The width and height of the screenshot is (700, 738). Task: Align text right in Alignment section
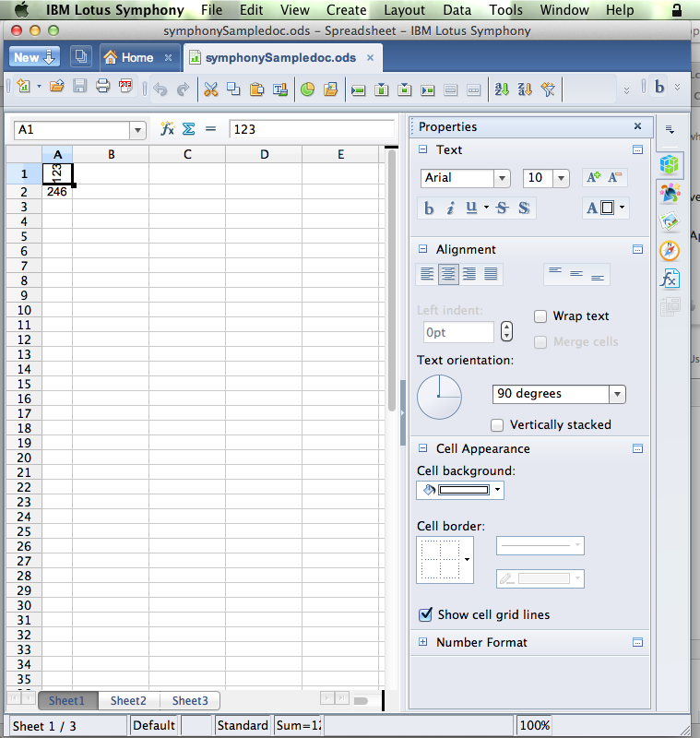[469, 274]
